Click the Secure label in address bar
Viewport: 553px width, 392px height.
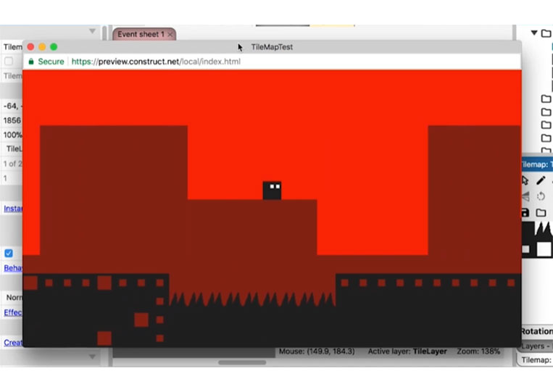pos(51,62)
